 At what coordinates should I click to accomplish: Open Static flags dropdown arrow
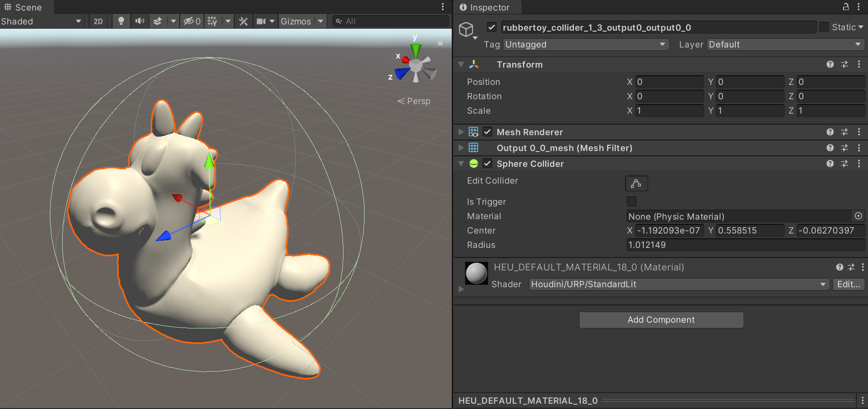861,27
